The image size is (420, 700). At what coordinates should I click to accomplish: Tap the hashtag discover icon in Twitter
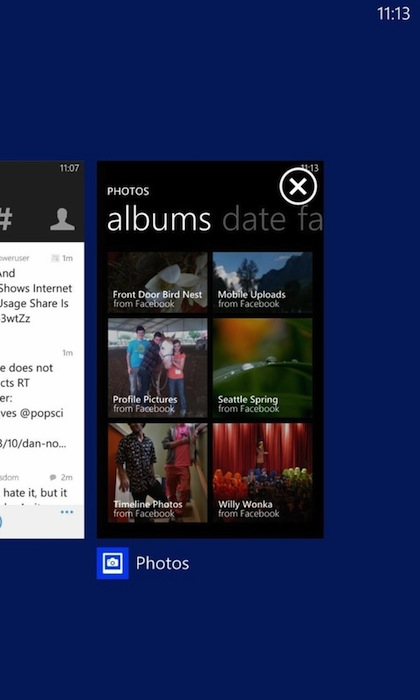tap(5, 219)
